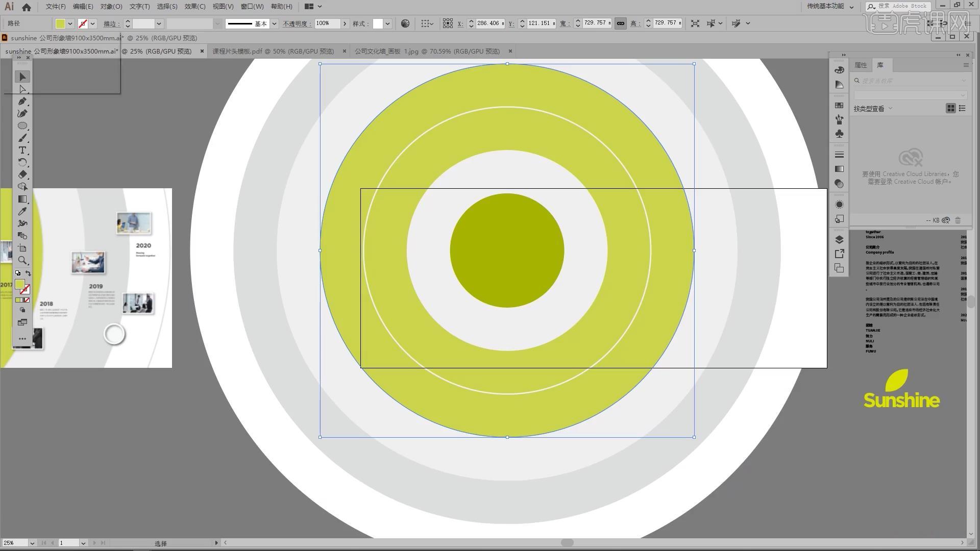Toggle constrain width and height proportions
Image resolution: width=980 pixels, height=551 pixels.
coord(620,23)
